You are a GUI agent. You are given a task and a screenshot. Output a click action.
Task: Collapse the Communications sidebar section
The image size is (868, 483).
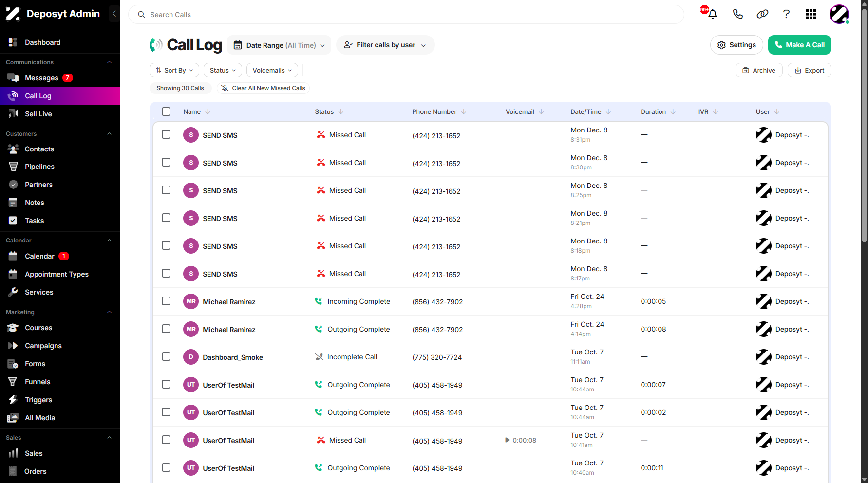[109, 62]
